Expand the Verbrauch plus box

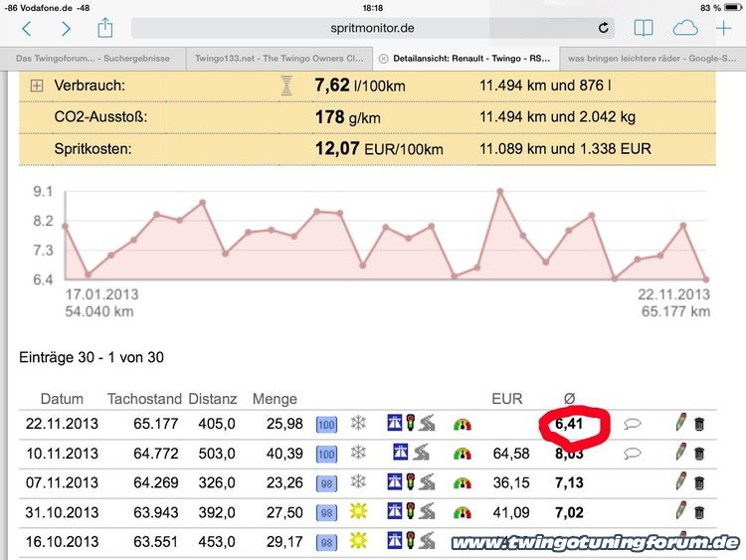tap(37, 86)
